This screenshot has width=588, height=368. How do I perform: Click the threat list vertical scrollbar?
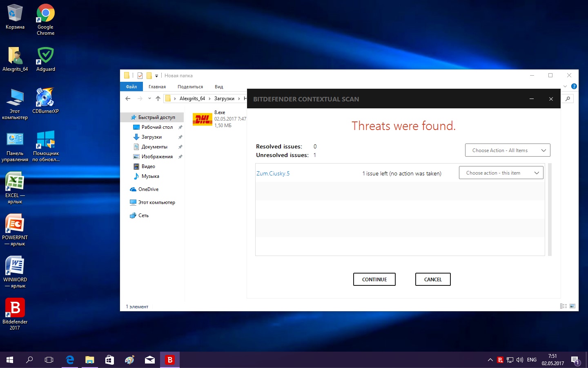click(550, 209)
